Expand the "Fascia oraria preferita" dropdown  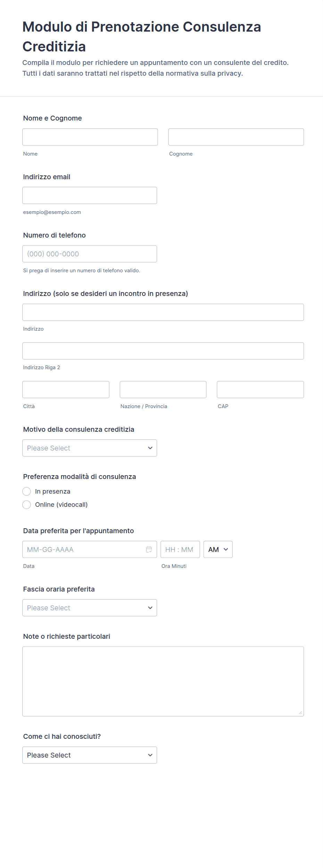pos(90,608)
